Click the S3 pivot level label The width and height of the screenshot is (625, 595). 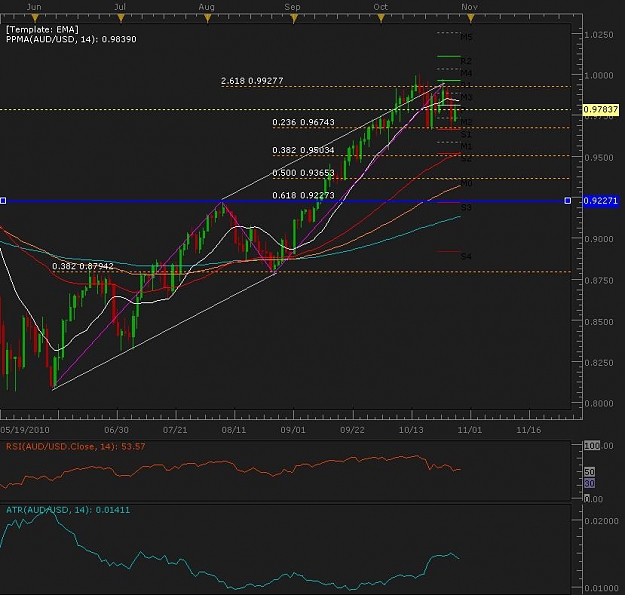tap(466, 207)
